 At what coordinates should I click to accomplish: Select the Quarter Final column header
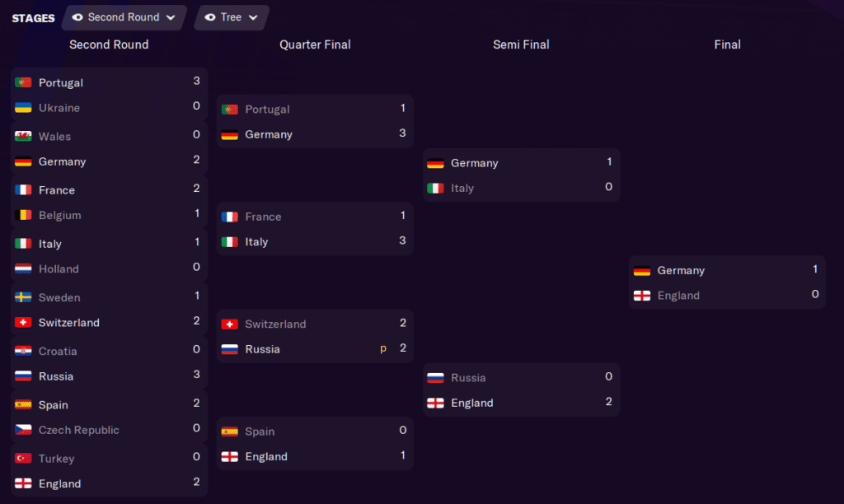[x=315, y=44]
